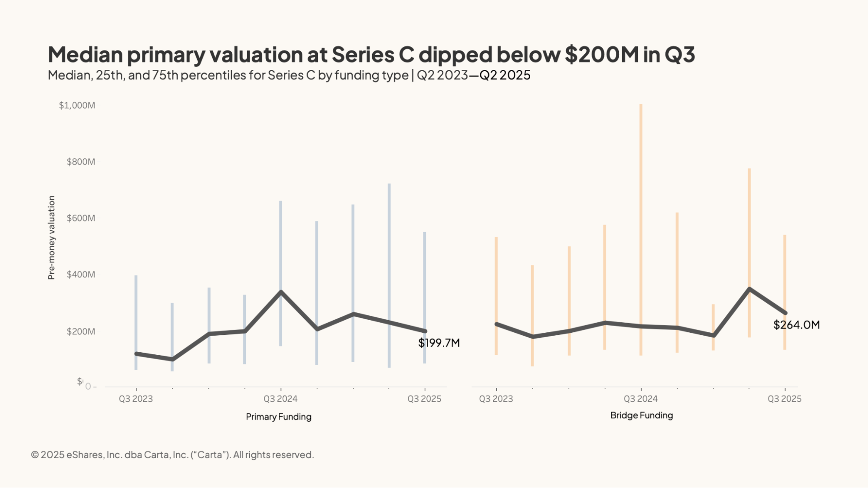Select the $264.0M data label
The image size is (868, 488).
tap(796, 325)
